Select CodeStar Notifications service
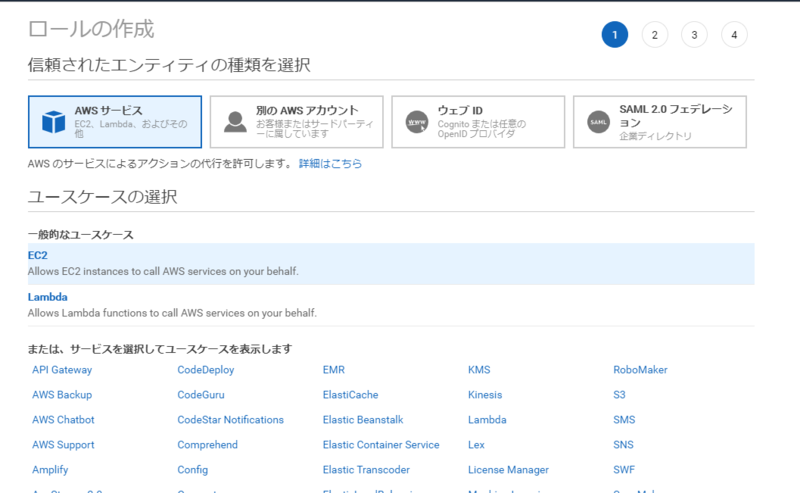 point(231,420)
